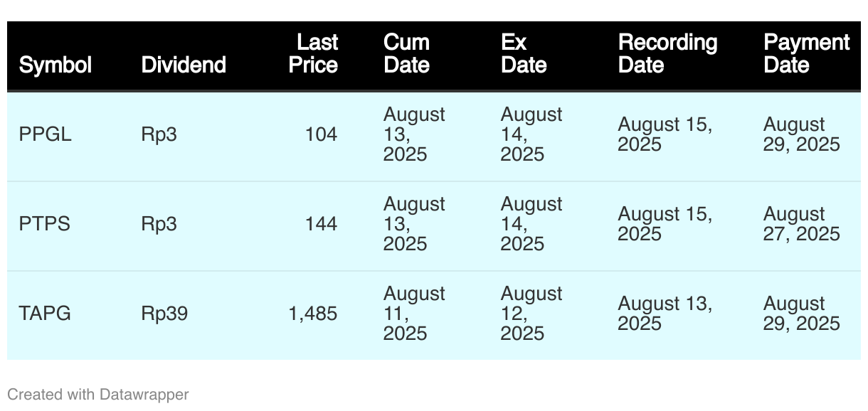Select the PTPS symbol cell

pyautogui.click(x=45, y=224)
